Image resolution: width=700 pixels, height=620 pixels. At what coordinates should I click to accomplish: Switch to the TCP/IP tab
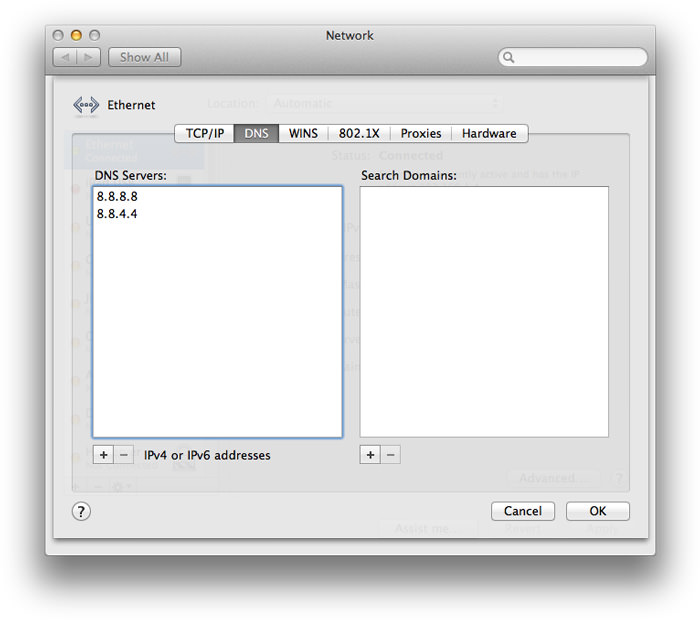(x=204, y=133)
